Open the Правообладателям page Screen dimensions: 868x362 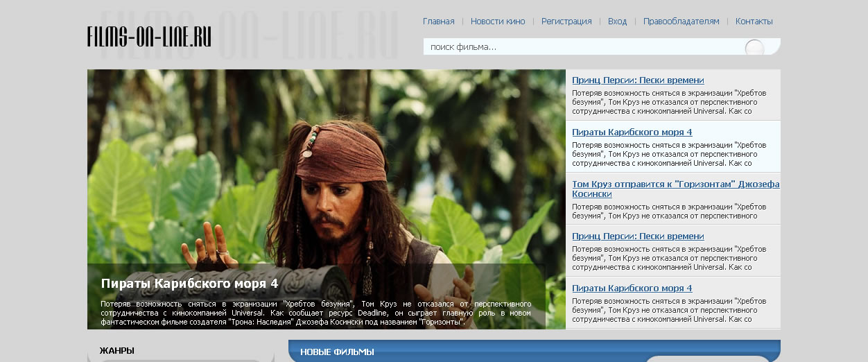(682, 21)
